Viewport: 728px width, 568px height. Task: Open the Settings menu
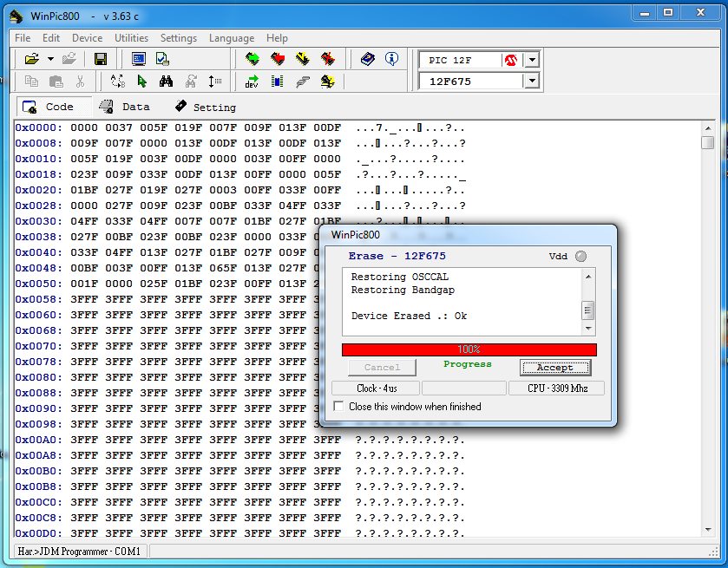pos(179,38)
